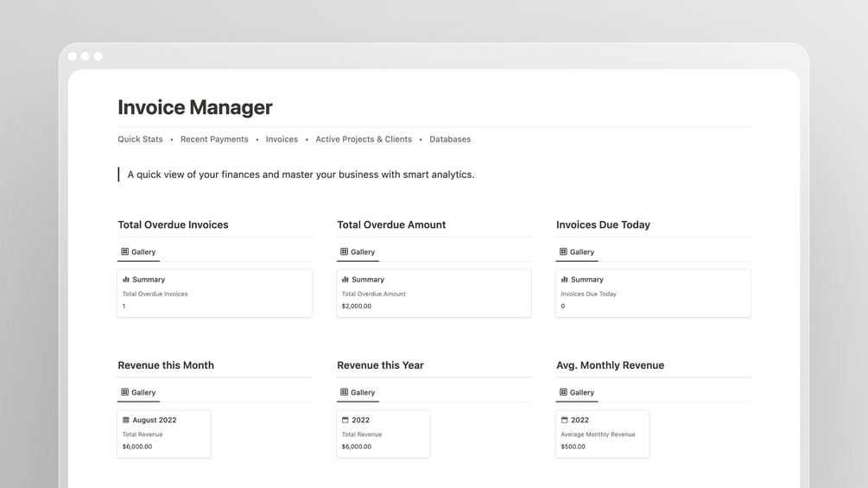Viewport: 868px width, 488px height.
Task: Click gallery icon under Revenue this Year
Action: click(x=344, y=392)
